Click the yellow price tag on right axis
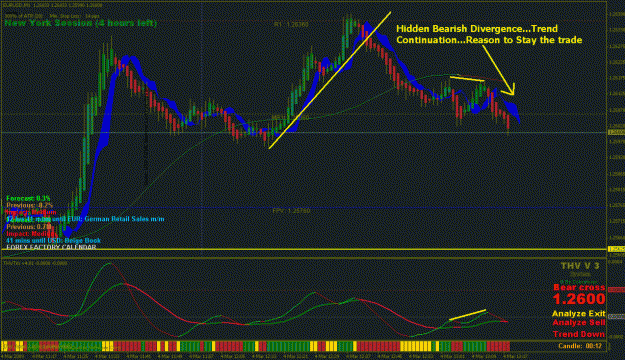625x360 pixels. [616, 249]
